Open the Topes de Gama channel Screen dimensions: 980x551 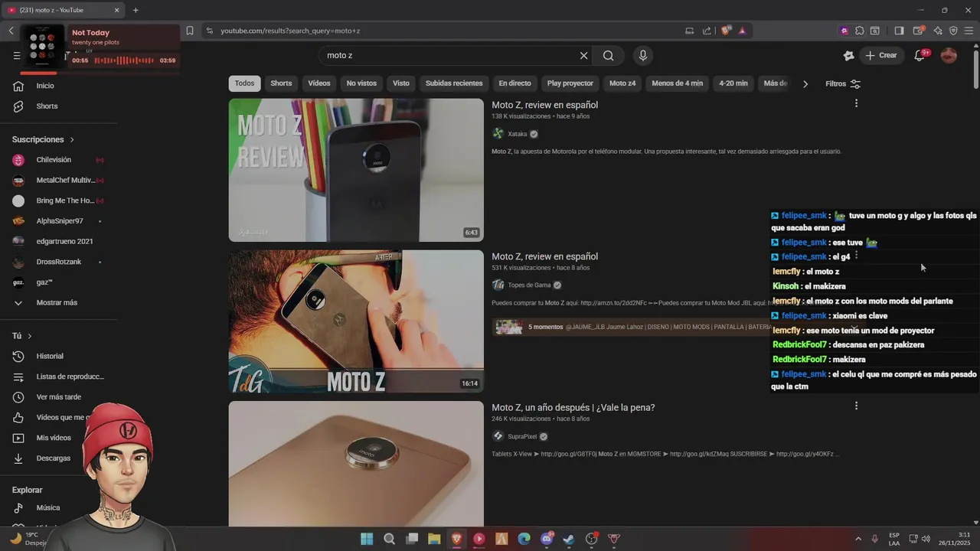(529, 285)
